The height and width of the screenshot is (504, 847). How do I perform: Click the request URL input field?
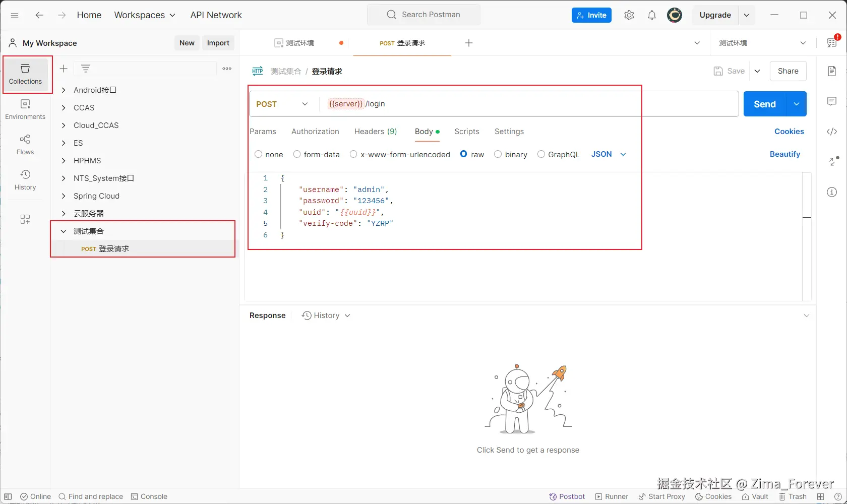[x=529, y=104]
